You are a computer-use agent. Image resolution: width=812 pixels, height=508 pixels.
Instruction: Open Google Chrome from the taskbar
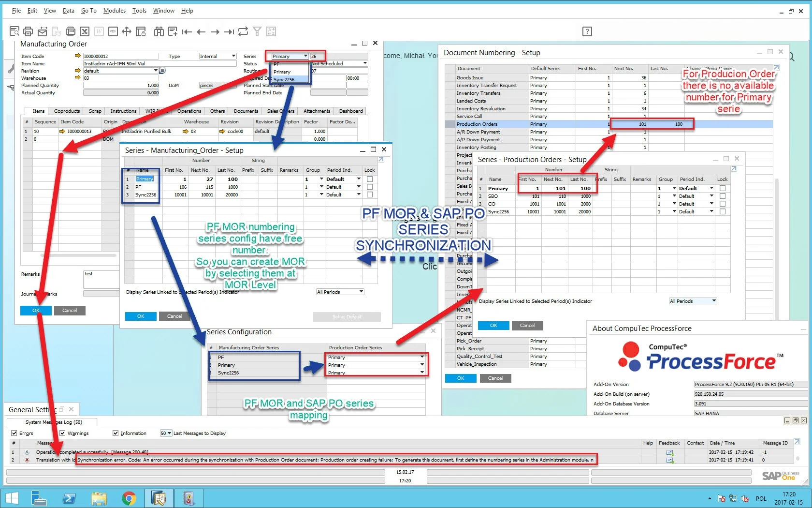tap(129, 498)
